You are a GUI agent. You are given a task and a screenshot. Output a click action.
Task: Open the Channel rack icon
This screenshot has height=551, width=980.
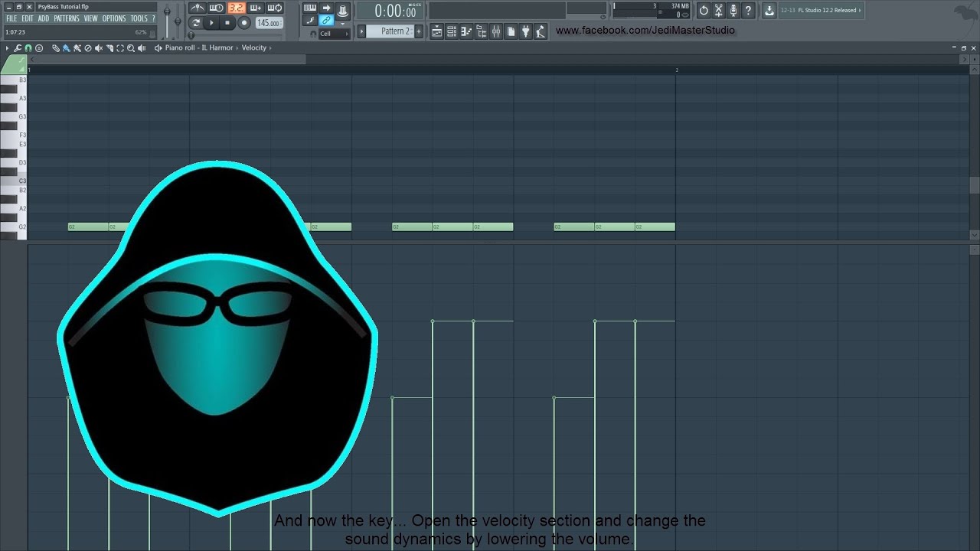pos(451,31)
